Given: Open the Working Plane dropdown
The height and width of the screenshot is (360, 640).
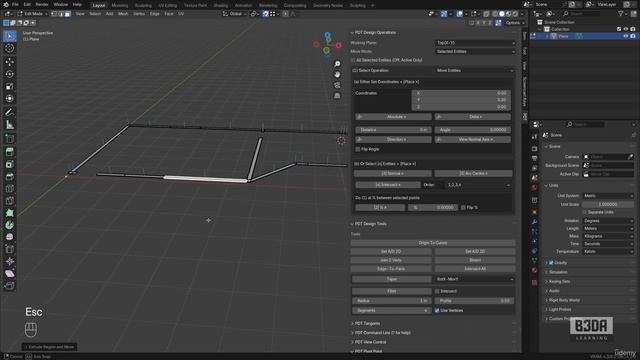Looking at the screenshot, I should tap(476, 43).
